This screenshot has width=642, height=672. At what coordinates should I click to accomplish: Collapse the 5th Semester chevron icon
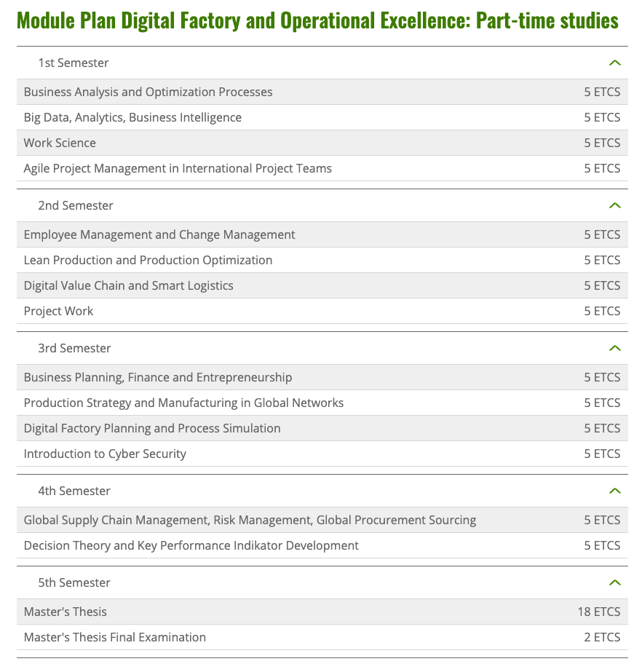click(614, 583)
